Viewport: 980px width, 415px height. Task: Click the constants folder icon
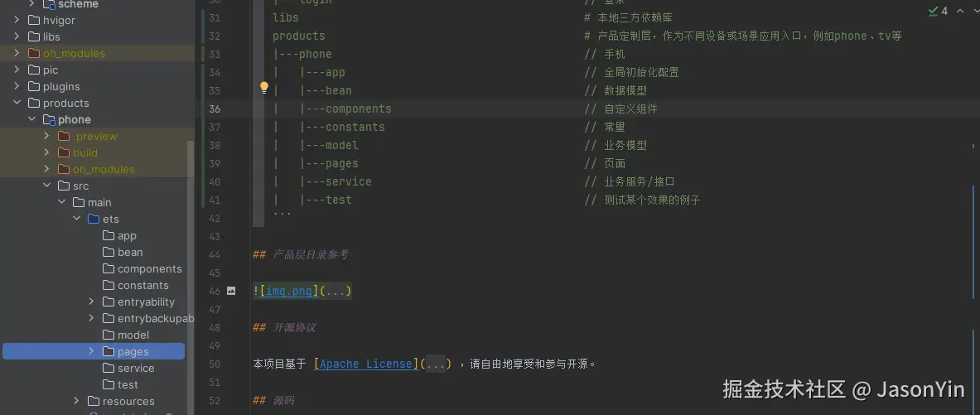(x=109, y=285)
